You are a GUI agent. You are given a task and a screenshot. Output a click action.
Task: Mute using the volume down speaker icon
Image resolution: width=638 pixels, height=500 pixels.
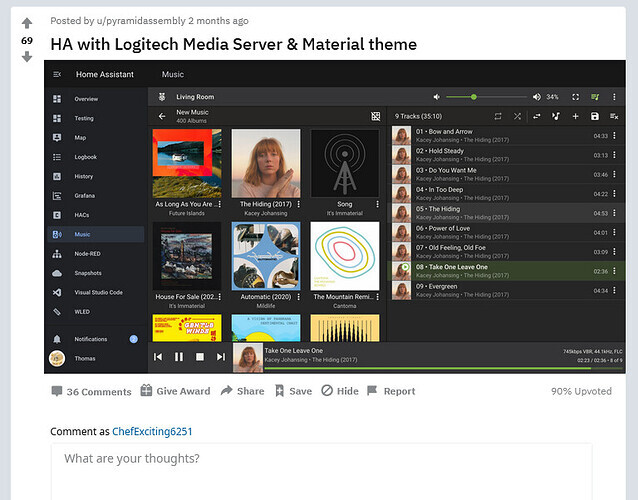437,97
